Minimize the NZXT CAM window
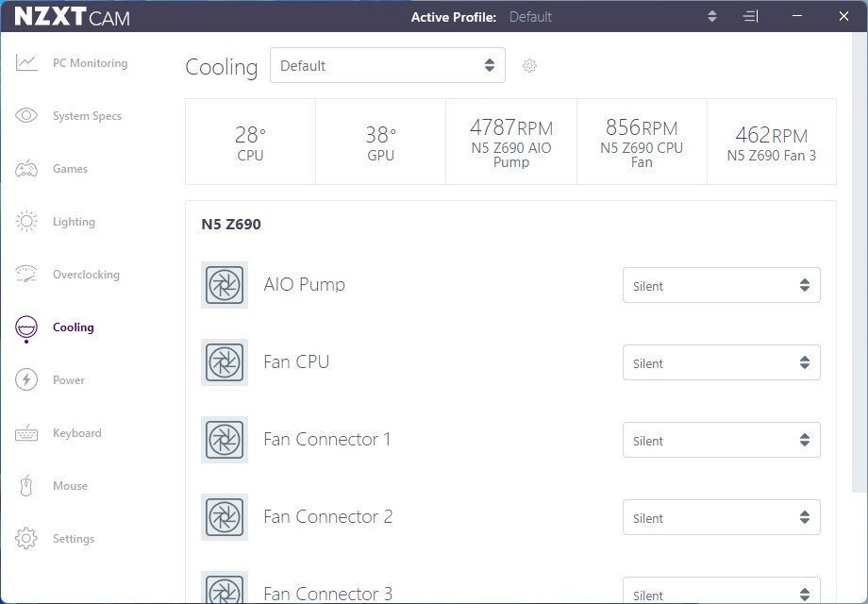The width and height of the screenshot is (868, 604). tap(797, 17)
